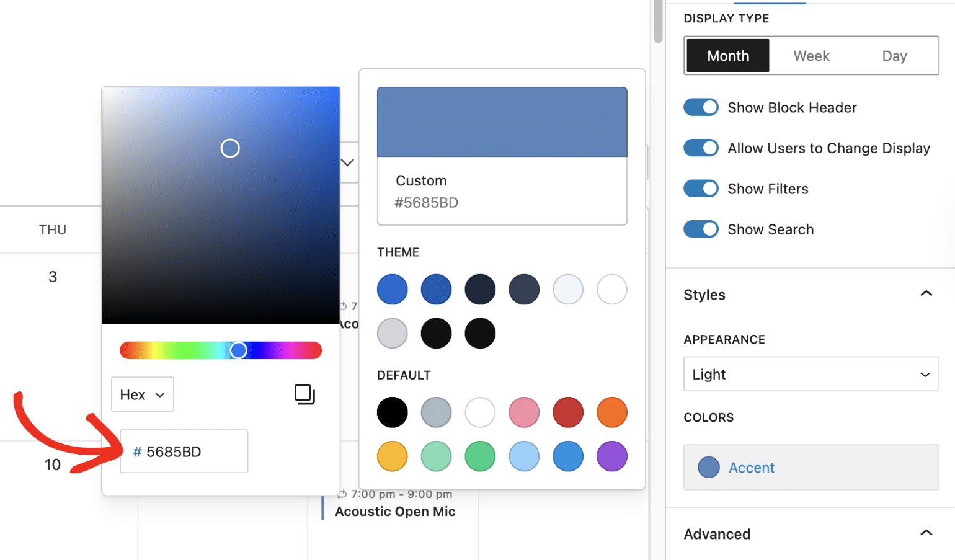Image resolution: width=955 pixels, height=560 pixels.
Task: Click the hue slider handle
Action: 238,350
